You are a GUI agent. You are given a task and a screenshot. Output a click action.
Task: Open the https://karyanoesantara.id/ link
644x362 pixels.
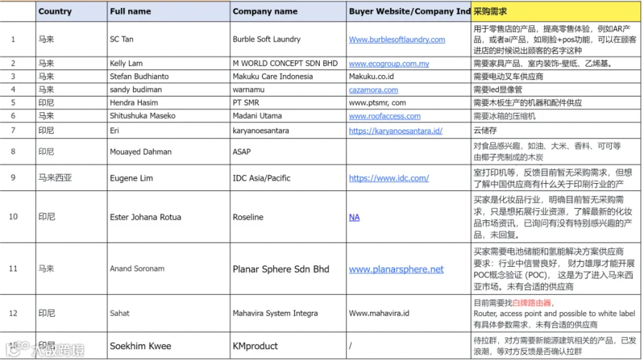pyautogui.click(x=396, y=131)
